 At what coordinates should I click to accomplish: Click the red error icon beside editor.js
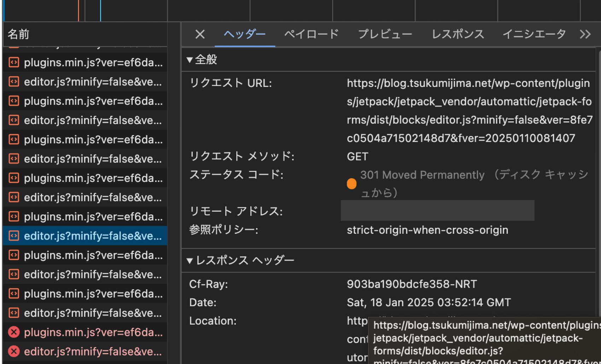(x=14, y=351)
